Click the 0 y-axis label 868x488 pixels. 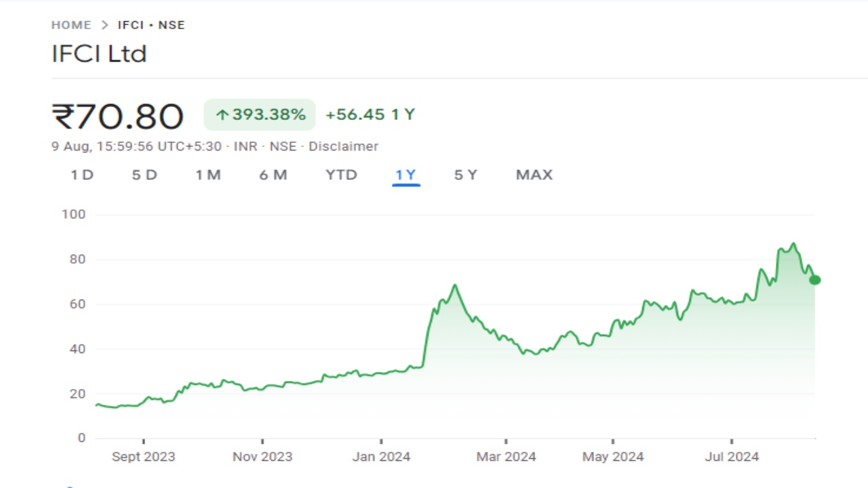[82, 439]
